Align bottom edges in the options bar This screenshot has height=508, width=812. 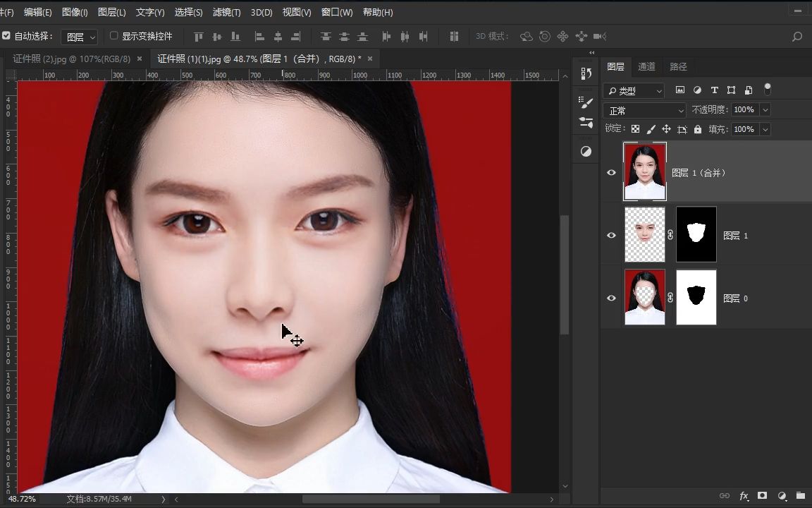coord(235,36)
